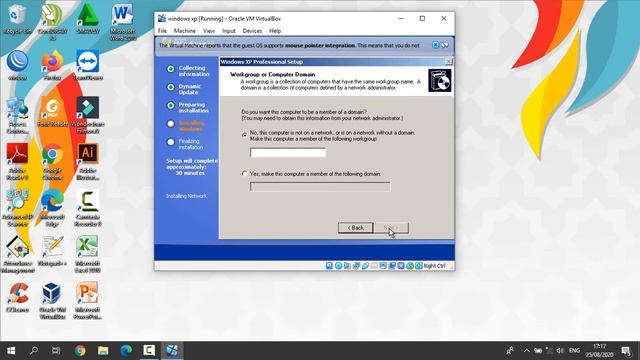Launch Google Chrome from the desktop
The width and height of the screenshot is (640, 360).
click(52, 162)
